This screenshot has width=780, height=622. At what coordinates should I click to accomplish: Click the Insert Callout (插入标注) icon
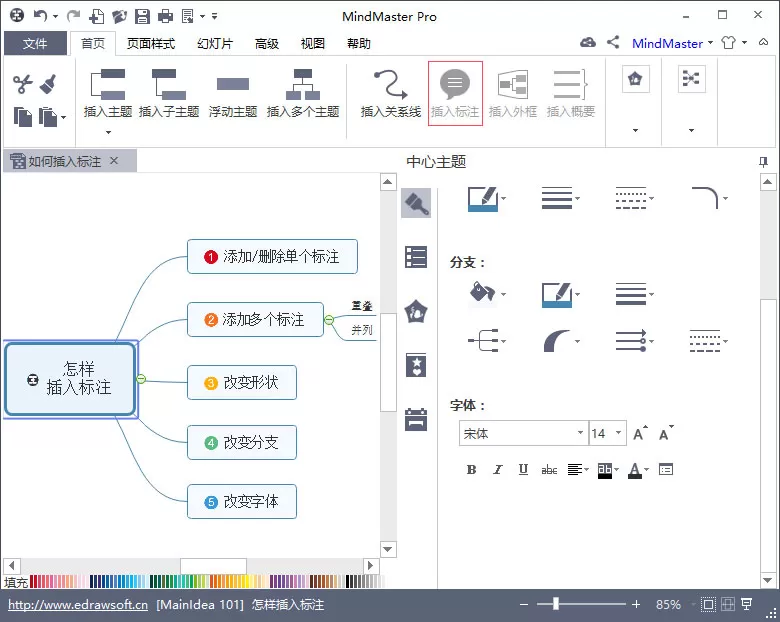coord(455,93)
